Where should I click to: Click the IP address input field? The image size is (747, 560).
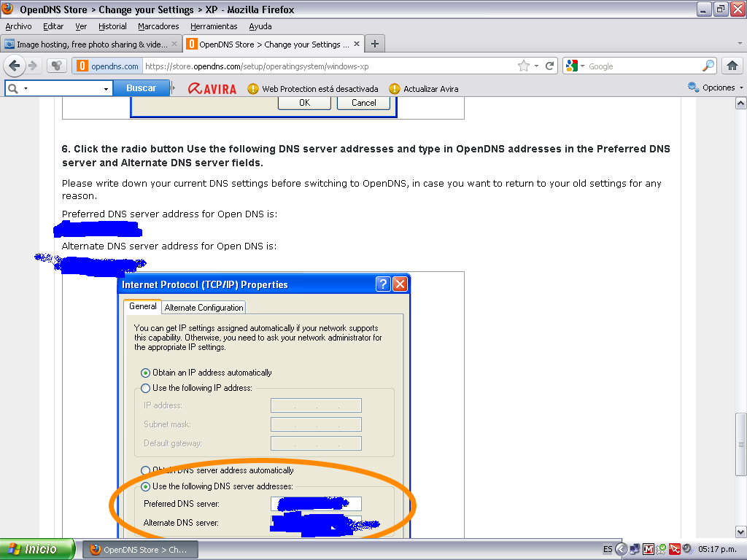tap(316, 405)
